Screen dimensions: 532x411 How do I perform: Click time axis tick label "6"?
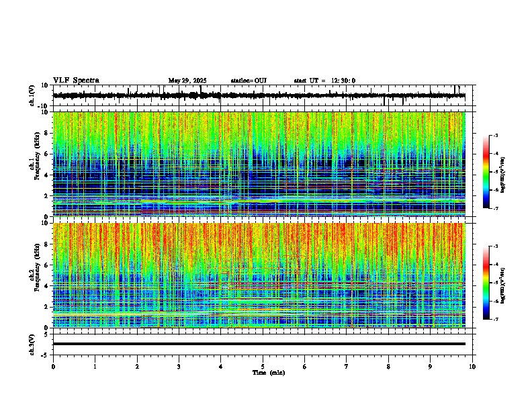click(305, 367)
